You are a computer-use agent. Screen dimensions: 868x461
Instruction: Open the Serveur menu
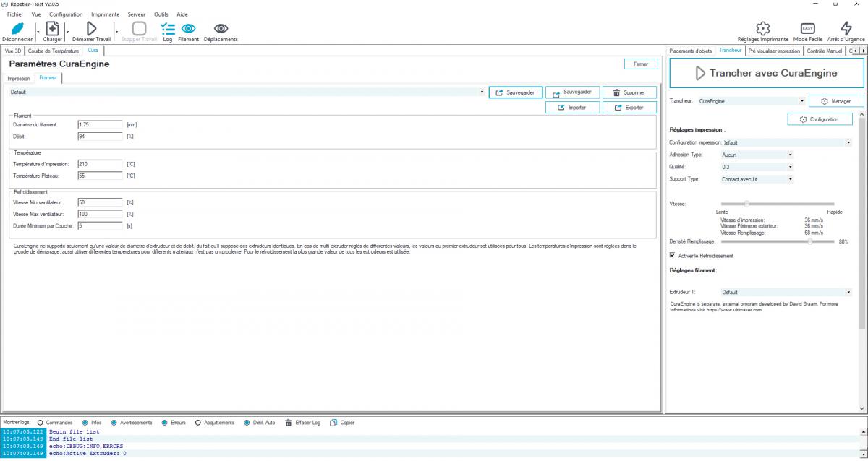point(137,14)
